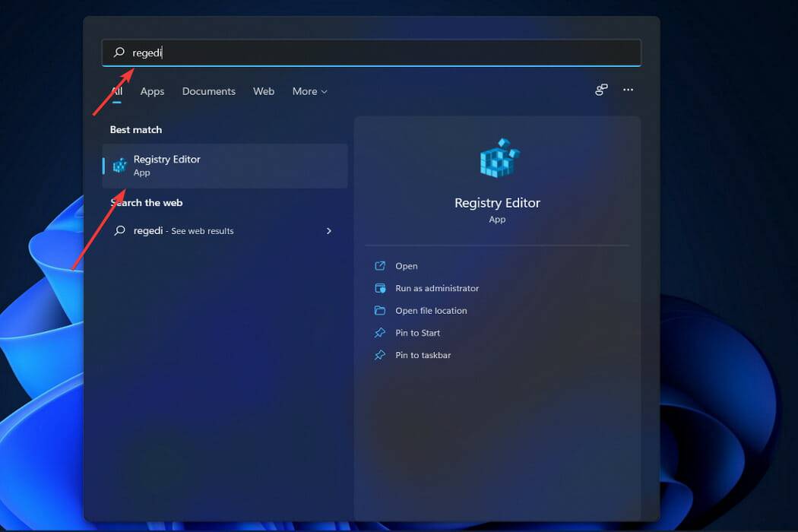Click the pin icon next to Pin to Start
Image resolution: width=798 pixels, height=532 pixels.
[380, 333]
